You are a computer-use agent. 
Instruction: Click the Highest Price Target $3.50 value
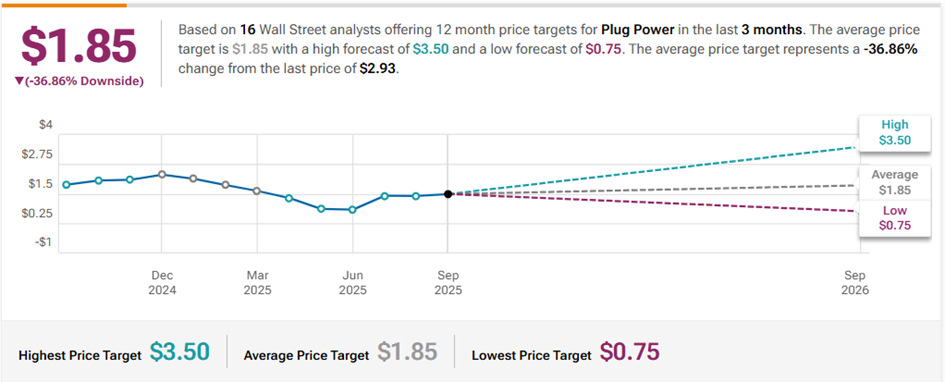click(180, 351)
